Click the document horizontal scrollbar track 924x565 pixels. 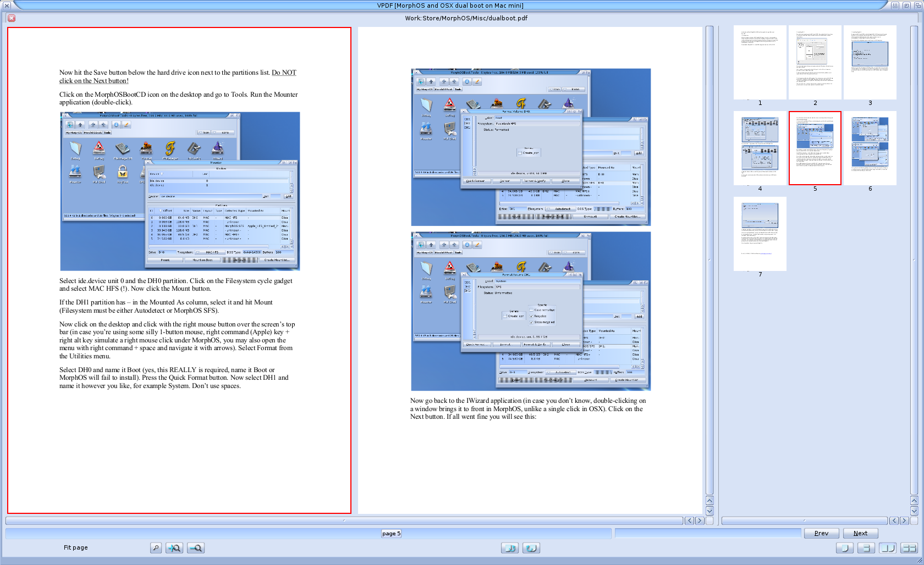tap(344, 520)
